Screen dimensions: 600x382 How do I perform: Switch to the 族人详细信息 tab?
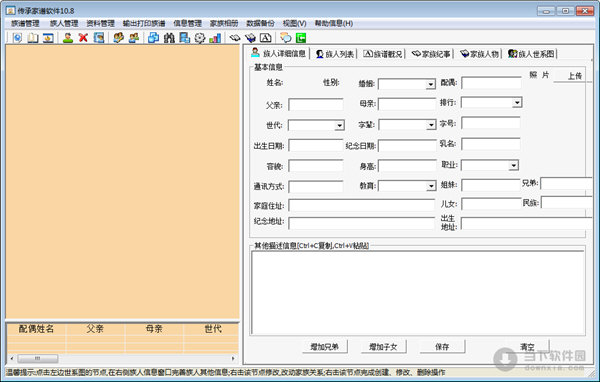click(278, 53)
